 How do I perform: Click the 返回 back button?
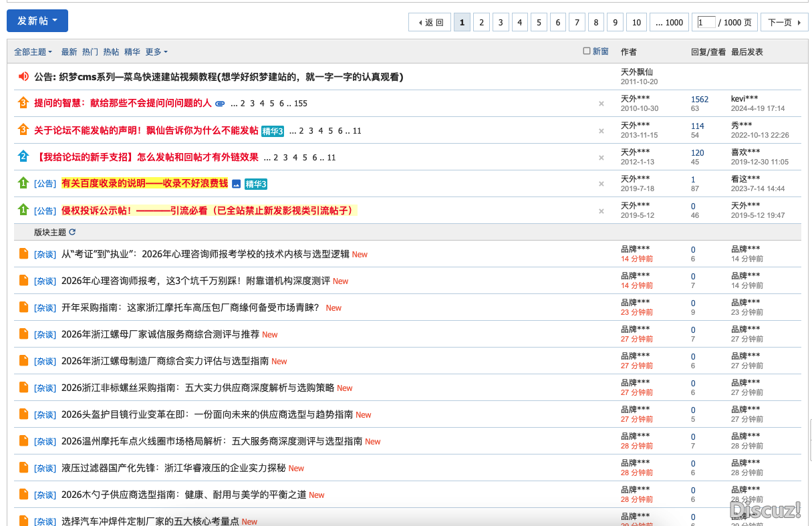pos(430,22)
